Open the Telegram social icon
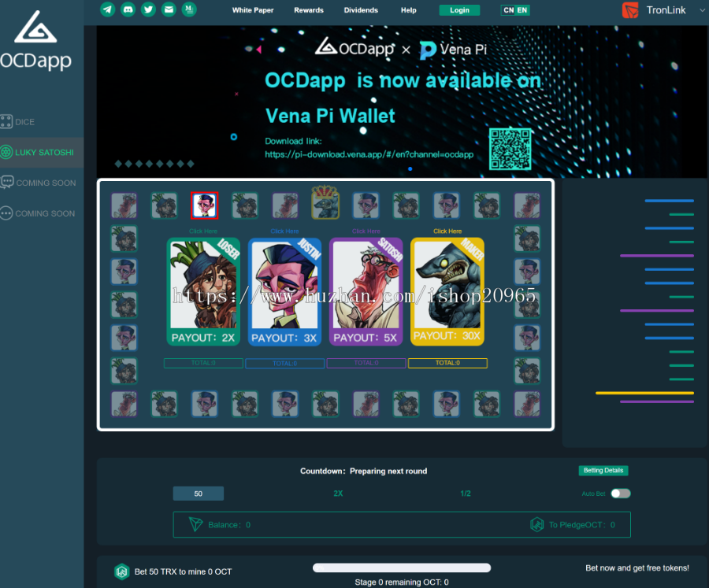This screenshot has width=709, height=588. (x=108, y=9)
